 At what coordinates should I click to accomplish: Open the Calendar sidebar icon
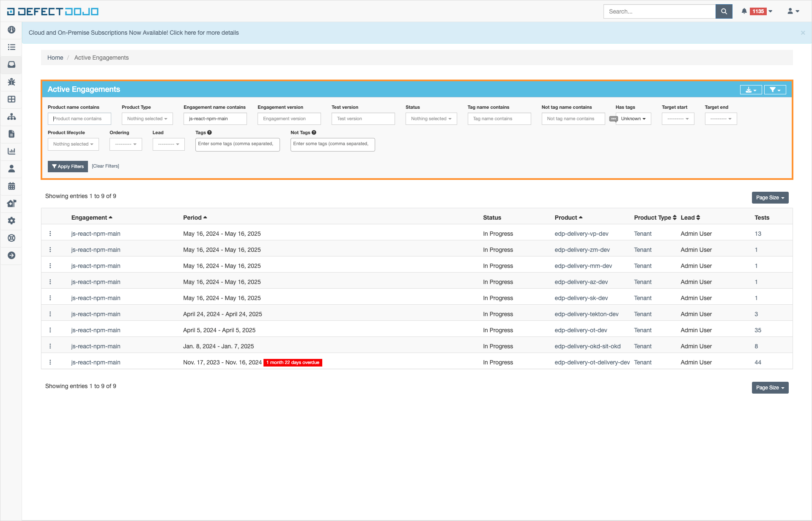[11, 186]
